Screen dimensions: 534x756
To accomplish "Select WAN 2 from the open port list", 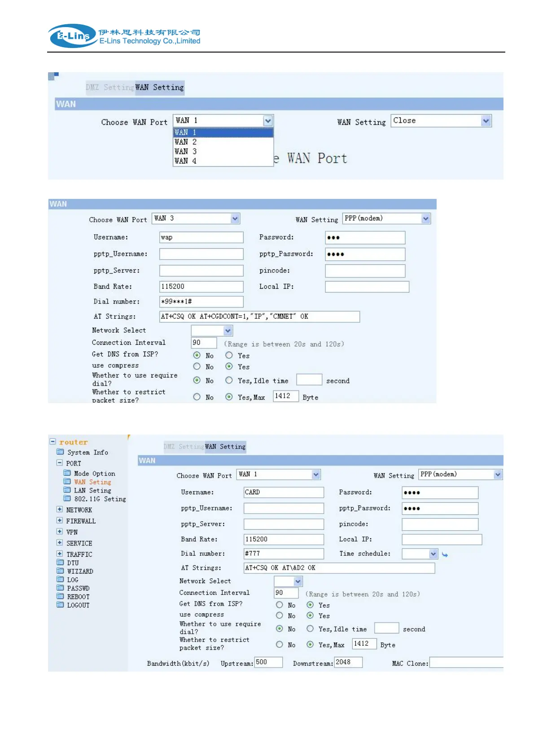I will click(223, 142).
